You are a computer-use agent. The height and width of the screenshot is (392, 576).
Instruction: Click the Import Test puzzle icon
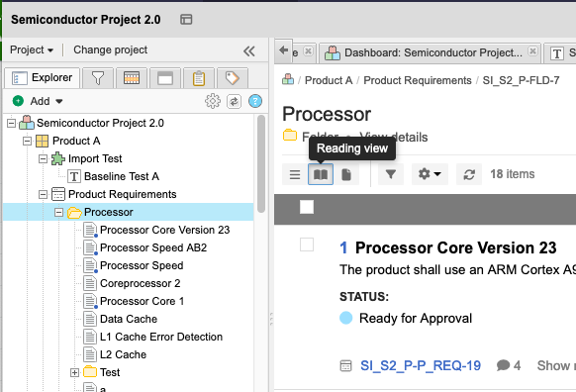click(x=58, y=158)
